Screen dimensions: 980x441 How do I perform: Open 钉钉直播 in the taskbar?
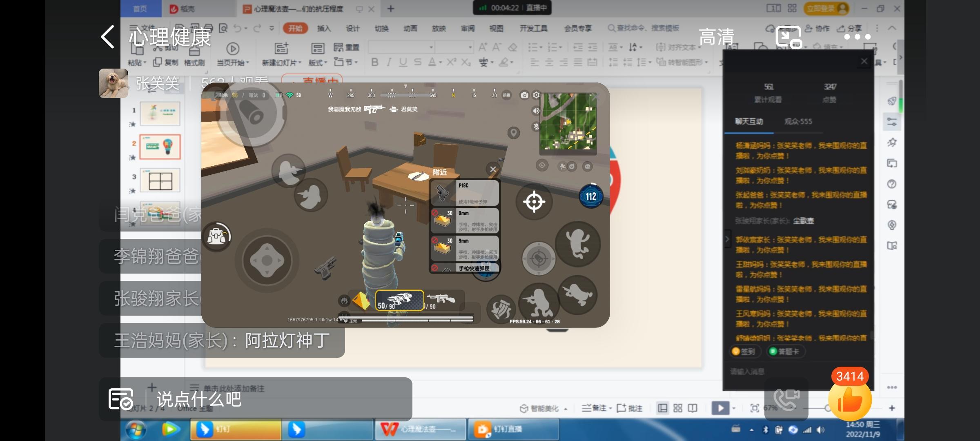coord(513,430)
